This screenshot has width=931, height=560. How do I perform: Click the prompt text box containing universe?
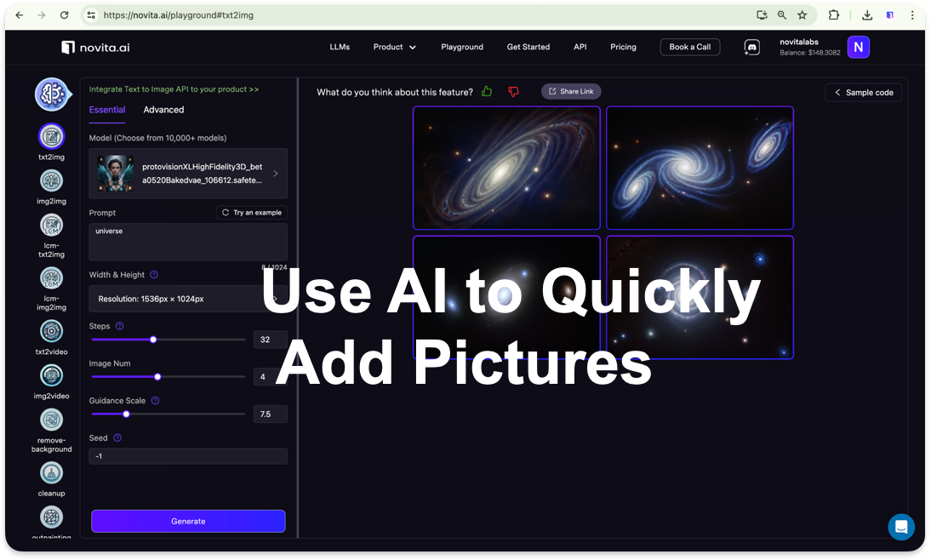[188, 243]
